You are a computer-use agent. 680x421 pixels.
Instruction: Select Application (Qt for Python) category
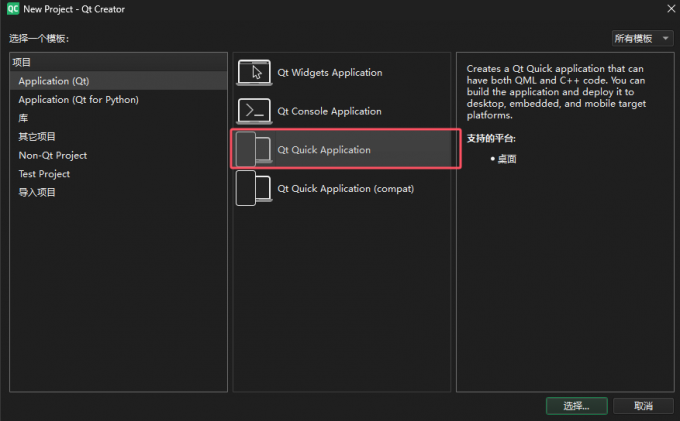pos(78,100)
